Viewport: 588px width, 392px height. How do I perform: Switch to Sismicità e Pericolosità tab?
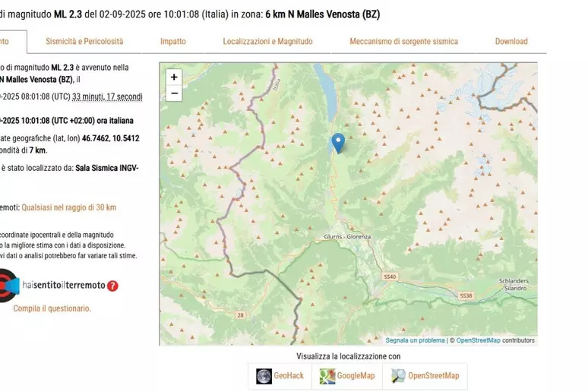pos(84,42)
